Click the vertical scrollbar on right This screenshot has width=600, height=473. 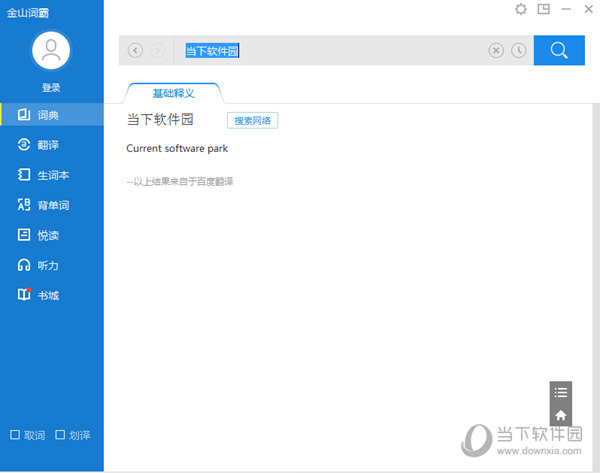(x=596, y=287)
